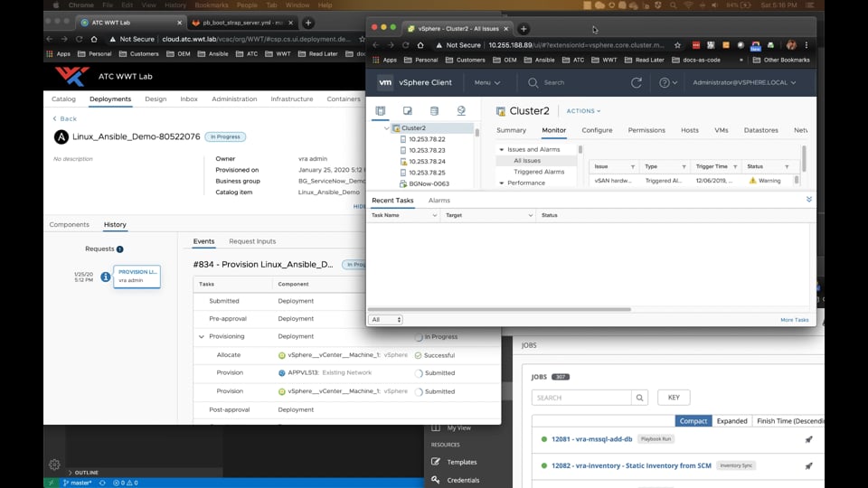Select the Compact jobs view toggle

tap(693, 421)
